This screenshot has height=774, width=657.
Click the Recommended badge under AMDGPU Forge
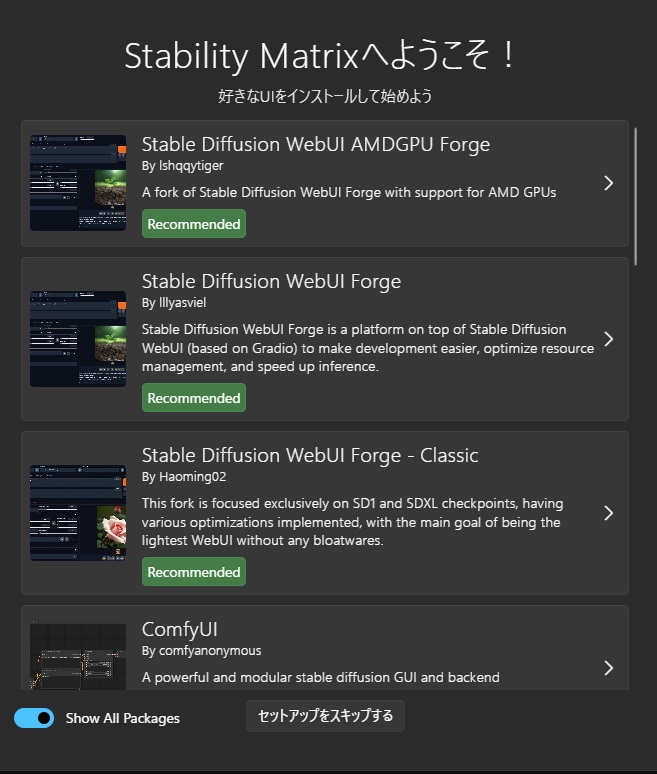[194, 224]
